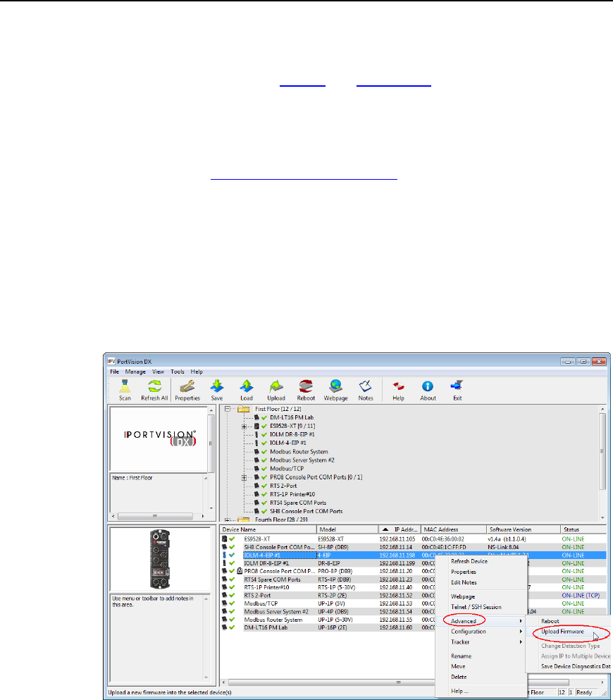This screenshot has width=613, height=700.
Task: Click the Upload toolbar icon
Action: click(276, 390)
